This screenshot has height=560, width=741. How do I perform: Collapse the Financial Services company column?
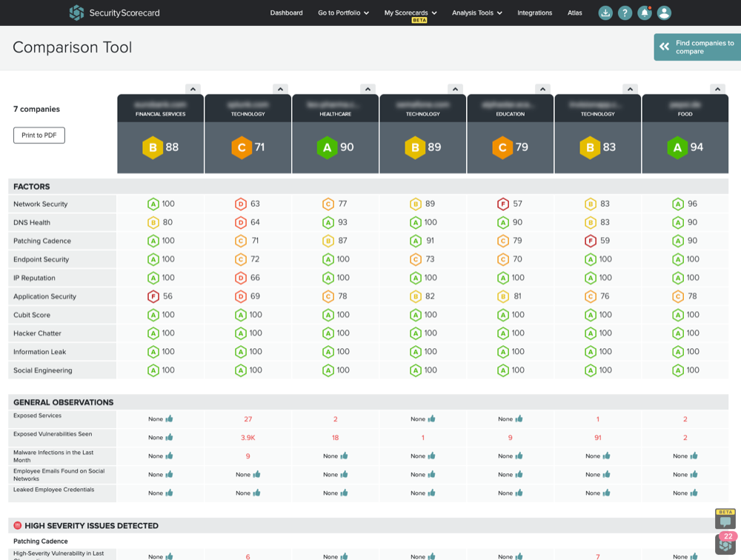[193, 89]
